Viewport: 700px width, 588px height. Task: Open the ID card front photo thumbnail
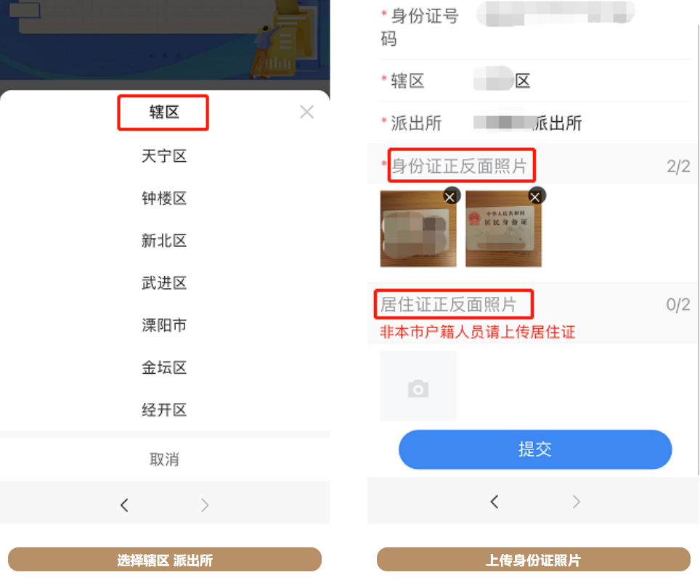tap(418, 229)
